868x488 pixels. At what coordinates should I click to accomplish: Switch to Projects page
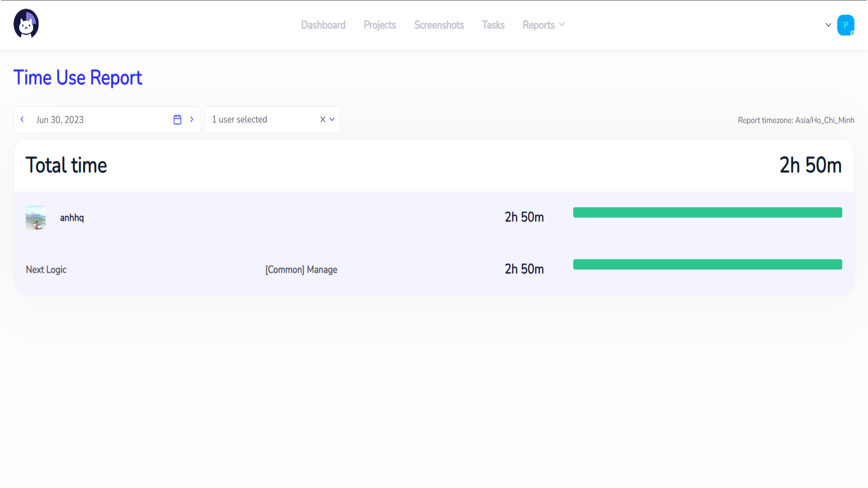point(380,25)
